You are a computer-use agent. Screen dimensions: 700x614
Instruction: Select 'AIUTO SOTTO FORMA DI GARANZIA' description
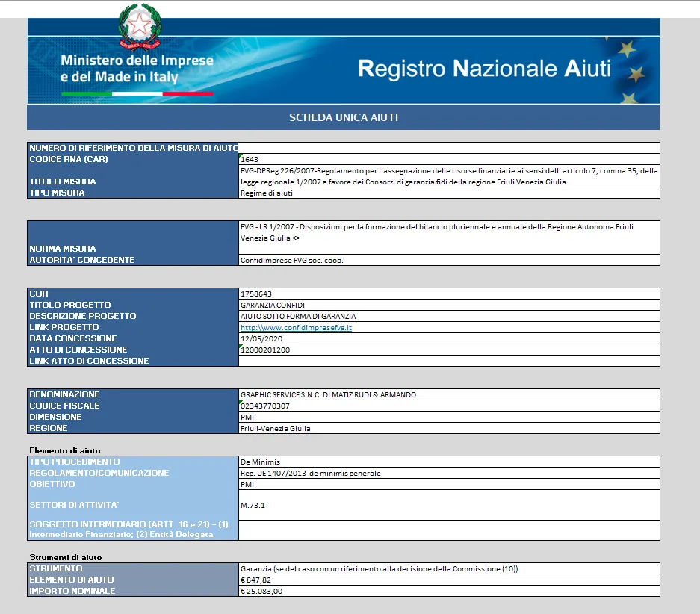click(449, 317)
